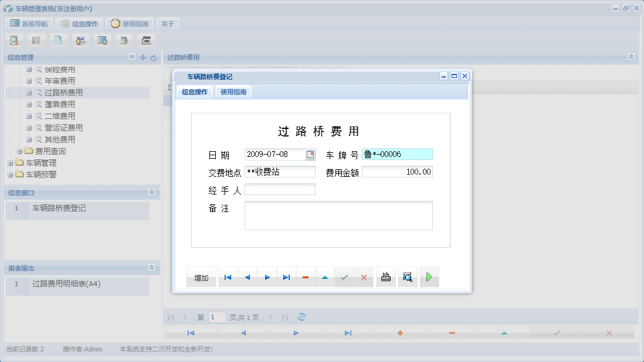Cancel changes with the red X icon
The width and height of the screenshot is (644, 362).
(x=364, y=276)
